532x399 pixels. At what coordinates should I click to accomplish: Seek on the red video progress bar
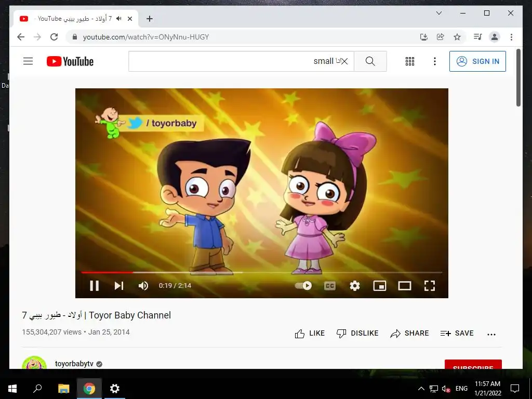tap(107, 272)
